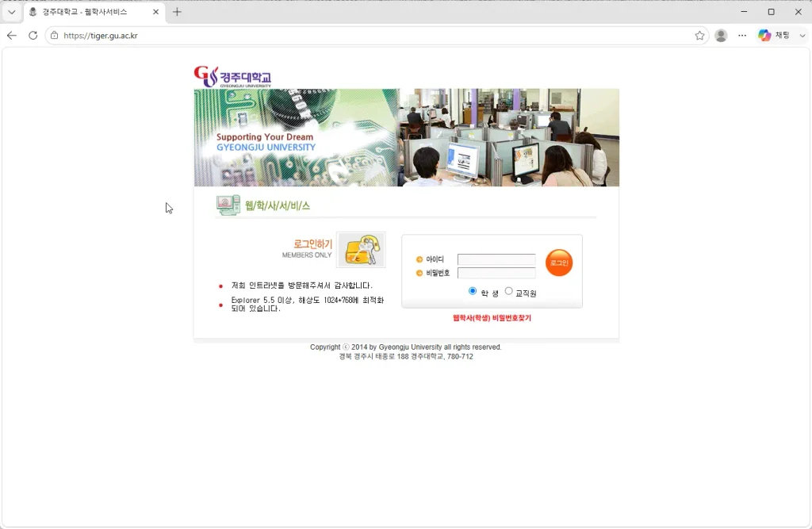
Task: Focus the 비밀번호 password input field
Action: pyautogui.click(x=496, y=273)
